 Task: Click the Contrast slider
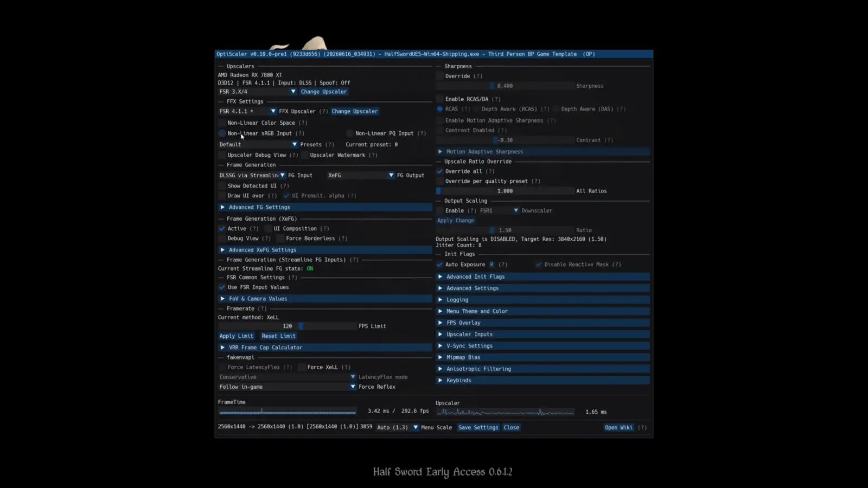pyautogui.click(x=505, y=140)
